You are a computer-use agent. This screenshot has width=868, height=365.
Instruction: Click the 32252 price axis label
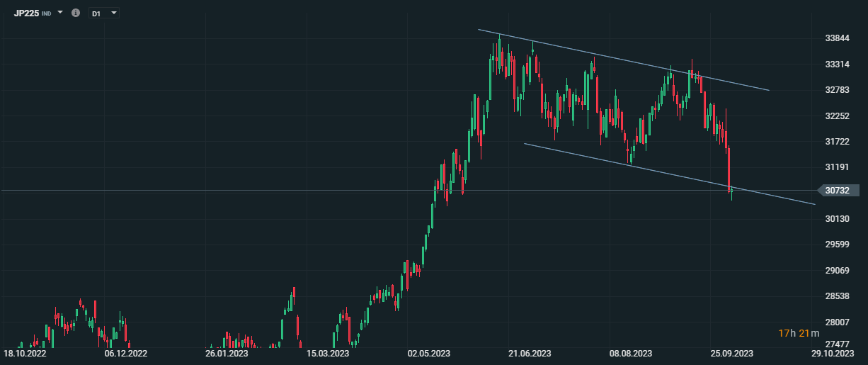click(x=838, y=116)
